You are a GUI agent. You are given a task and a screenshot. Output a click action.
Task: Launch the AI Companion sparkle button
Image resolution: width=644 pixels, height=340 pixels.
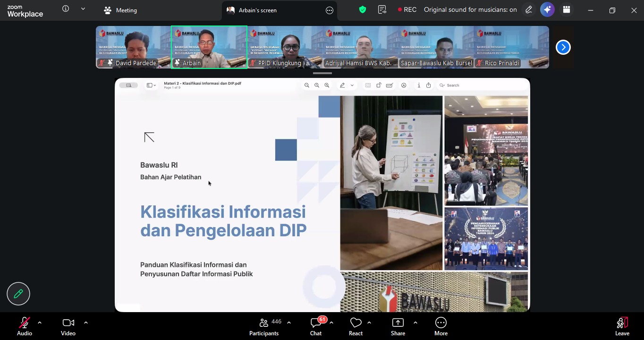pyautogui.click(x=547, y=9)
